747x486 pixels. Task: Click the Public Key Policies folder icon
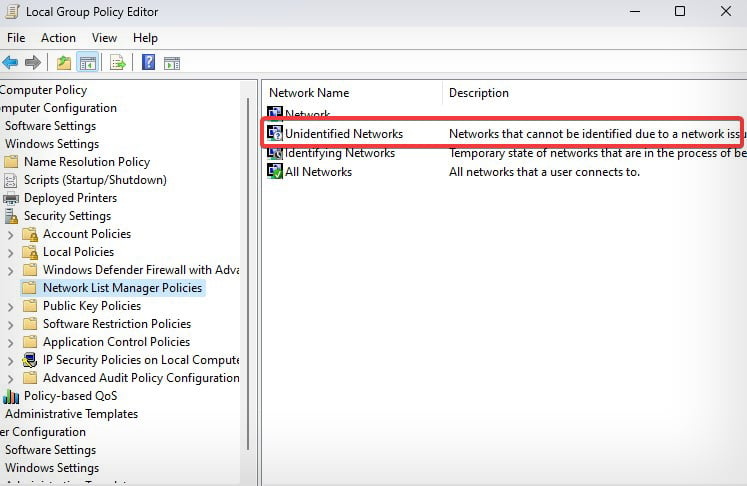pos(30,306)
